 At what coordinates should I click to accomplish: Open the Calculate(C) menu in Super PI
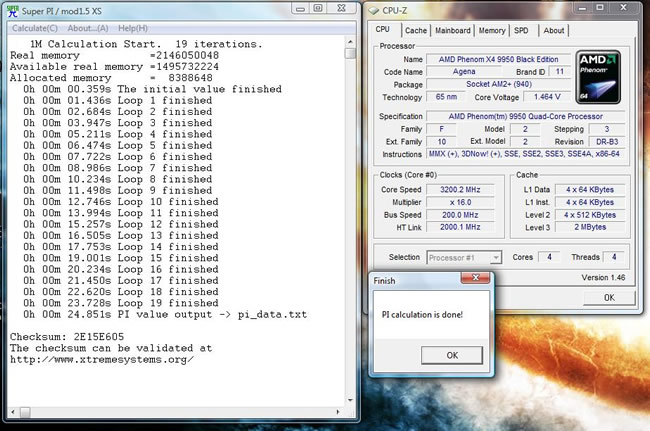[x=35, y=28]
